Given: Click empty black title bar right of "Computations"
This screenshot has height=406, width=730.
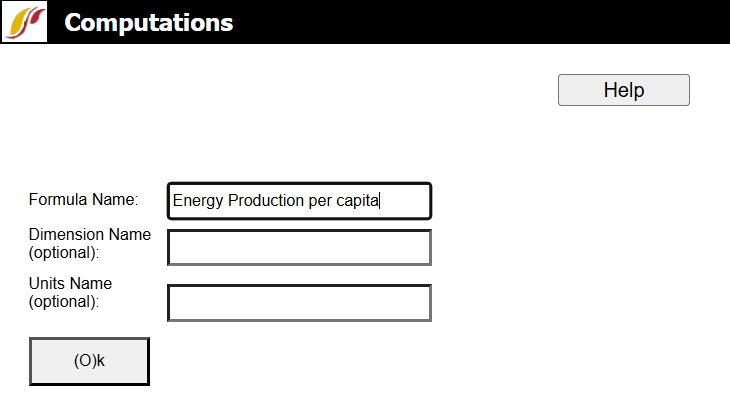Looking at the screenshot, I should [480, 22].
